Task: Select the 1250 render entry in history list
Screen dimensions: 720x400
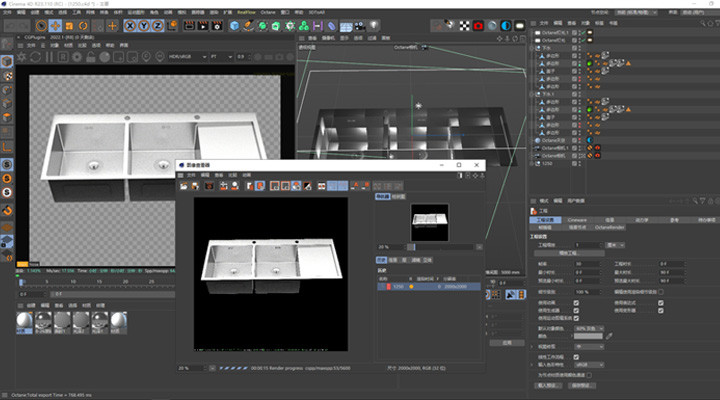Action: coord(398,285)
